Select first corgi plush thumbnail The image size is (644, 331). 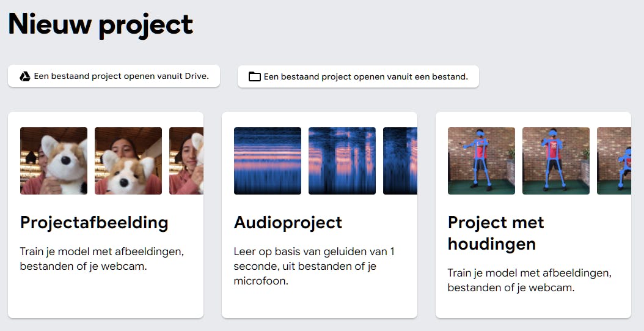[x=54, y=161]
